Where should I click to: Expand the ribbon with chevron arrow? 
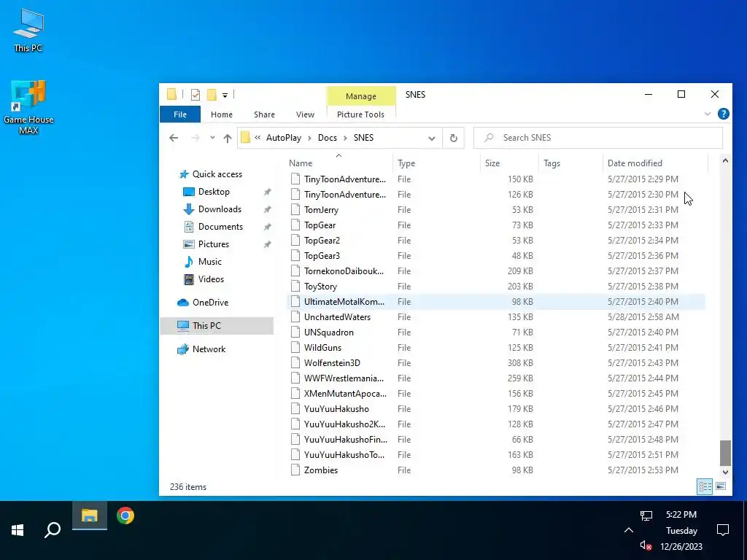[x=708, y=114]
